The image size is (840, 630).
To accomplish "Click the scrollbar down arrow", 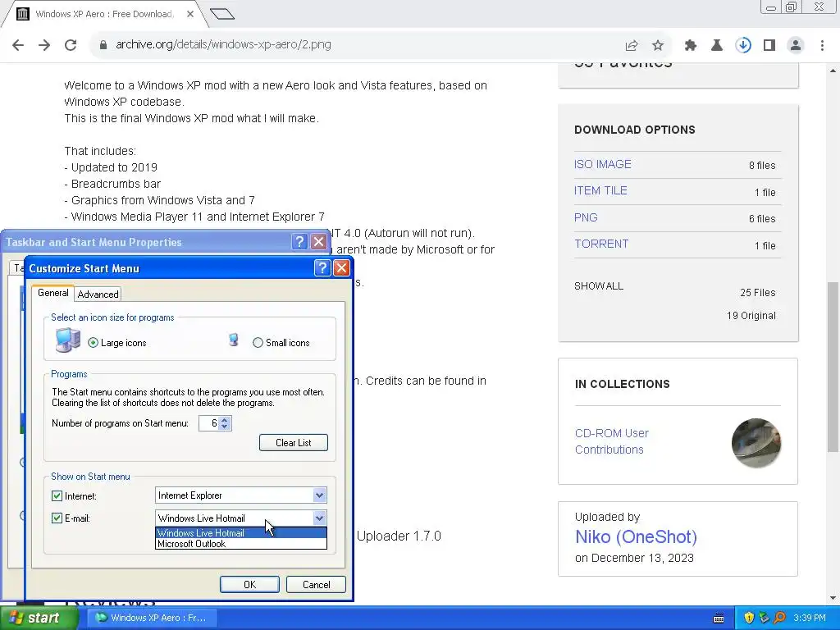I will coord(833,598).
